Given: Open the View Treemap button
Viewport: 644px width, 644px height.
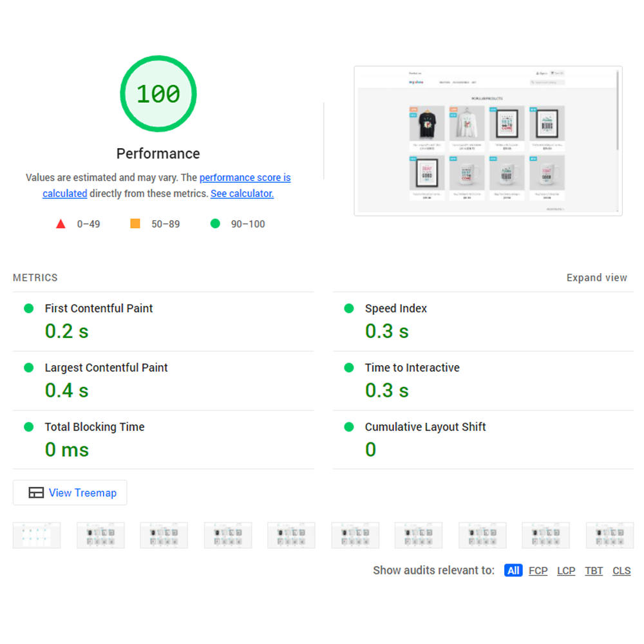Looking at the screenshot, I should (x=70, y=493).
